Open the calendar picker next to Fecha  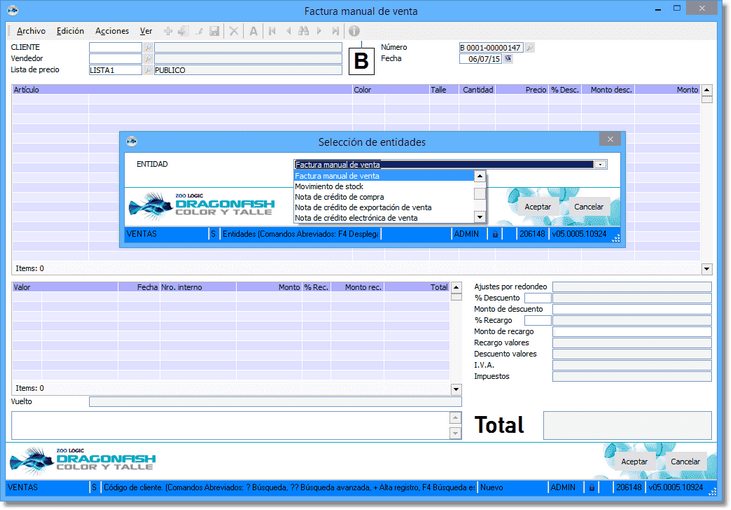click(x=508, y=59)
